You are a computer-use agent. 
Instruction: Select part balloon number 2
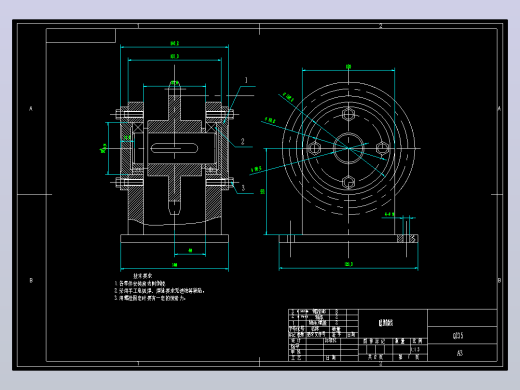[243, 141]
